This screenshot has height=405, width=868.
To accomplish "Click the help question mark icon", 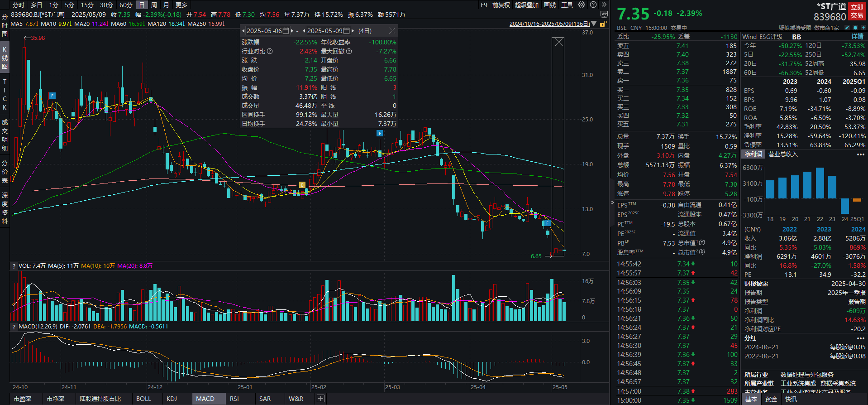I will pyautogui.click(x=593, y=5).
